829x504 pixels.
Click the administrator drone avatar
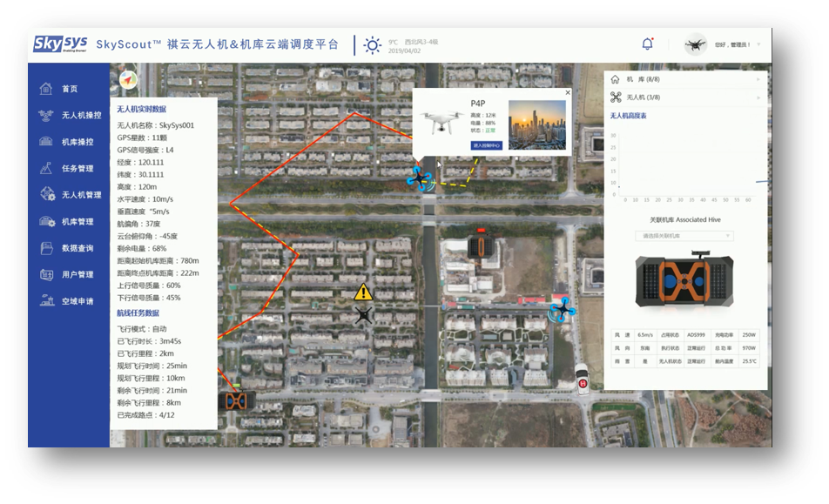(695, 44)
